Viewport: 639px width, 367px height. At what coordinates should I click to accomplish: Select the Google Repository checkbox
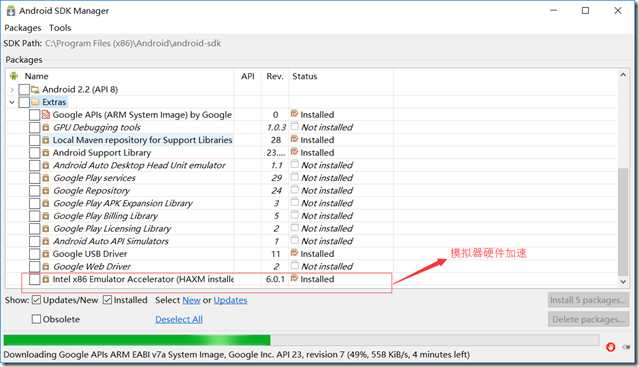pyautogui.click(x=35, y=191)
